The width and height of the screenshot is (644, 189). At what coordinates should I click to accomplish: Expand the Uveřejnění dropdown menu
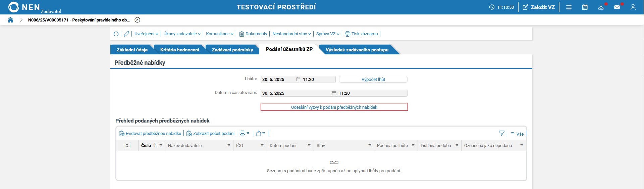(146, 34)
